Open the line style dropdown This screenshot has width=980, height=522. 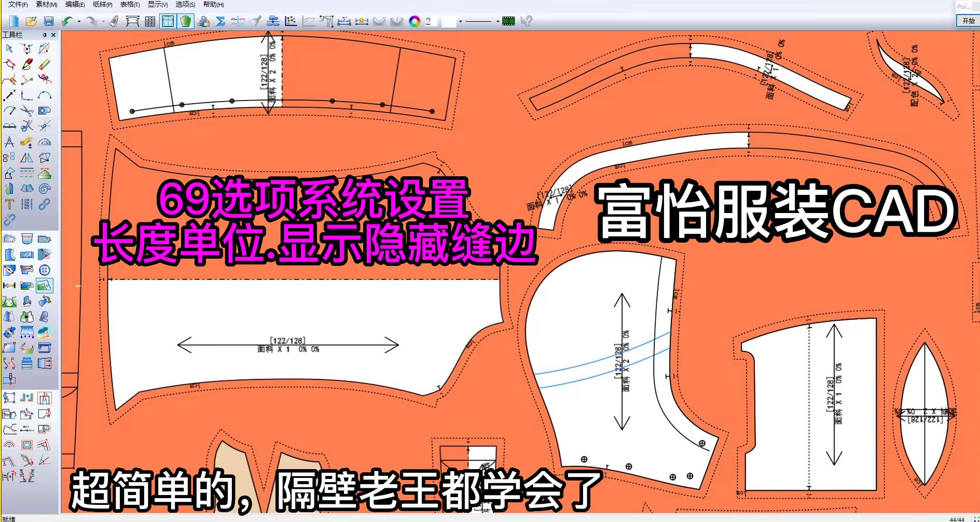(x=498, y=22)
